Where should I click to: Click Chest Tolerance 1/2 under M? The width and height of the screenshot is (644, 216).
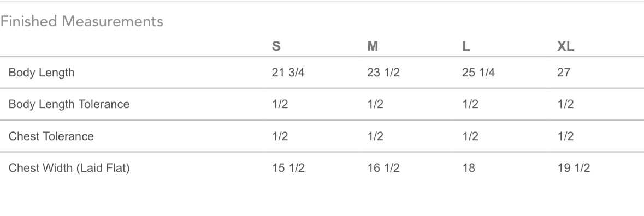pyautogui.click(x=375, y=136)
